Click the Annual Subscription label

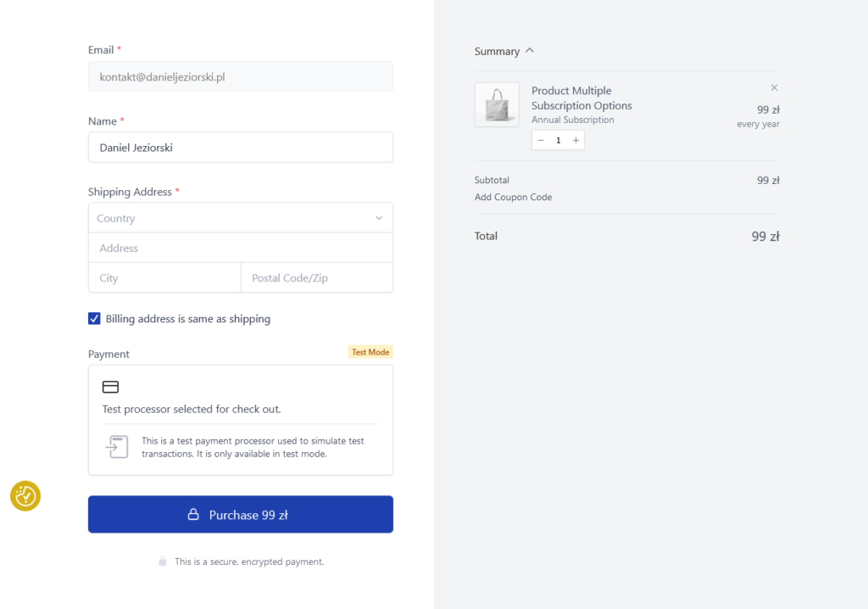click(572, 120)
